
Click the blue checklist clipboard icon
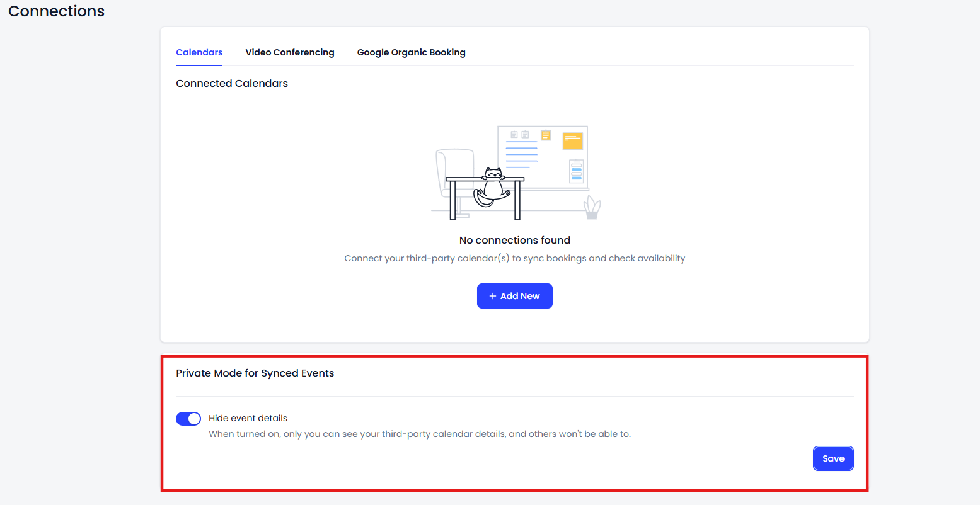576,171
